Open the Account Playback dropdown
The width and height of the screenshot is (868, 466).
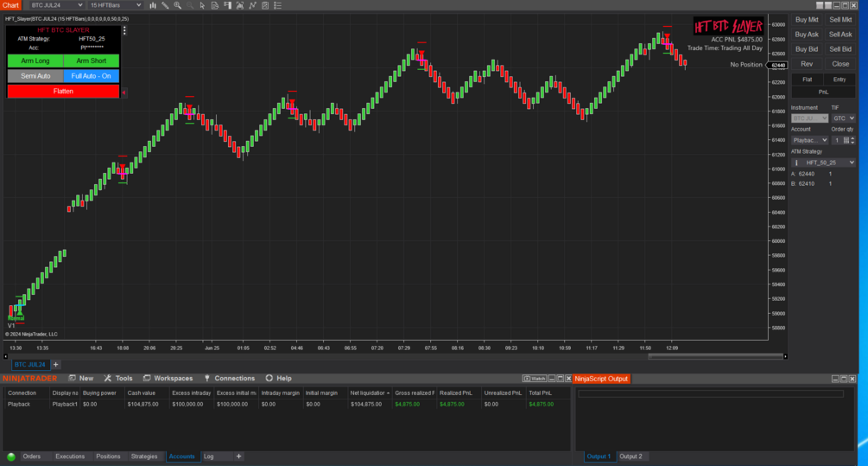(x=809, y=140)
